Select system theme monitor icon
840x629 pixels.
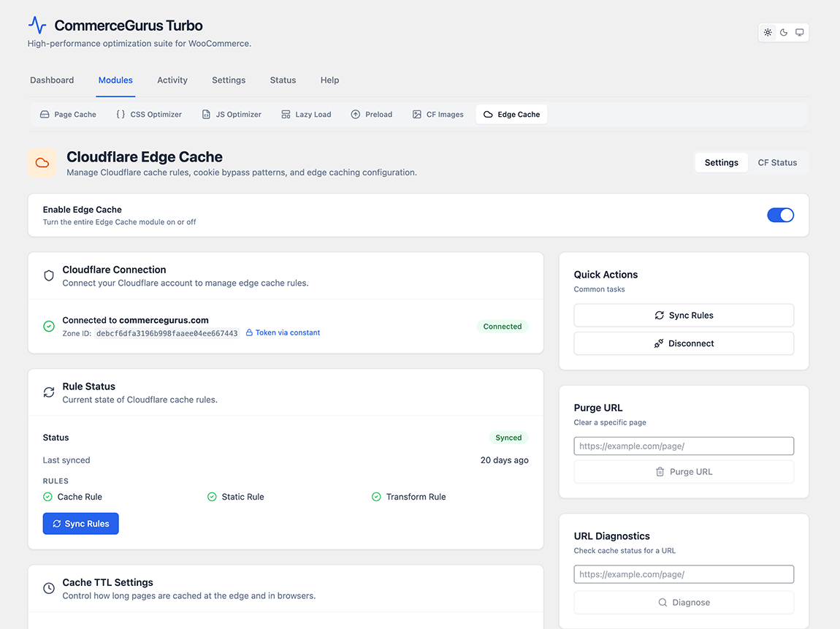click(x=799, y=33)
